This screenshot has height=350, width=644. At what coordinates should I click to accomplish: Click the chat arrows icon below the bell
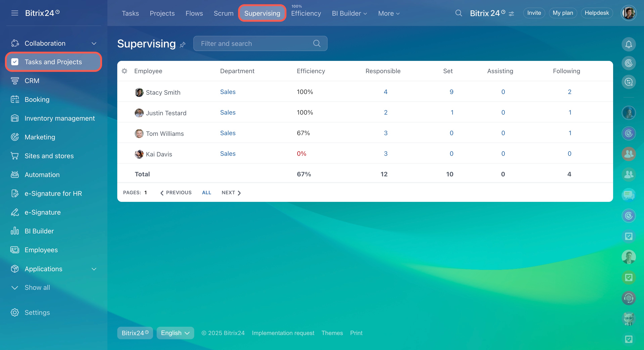(629, 82)
